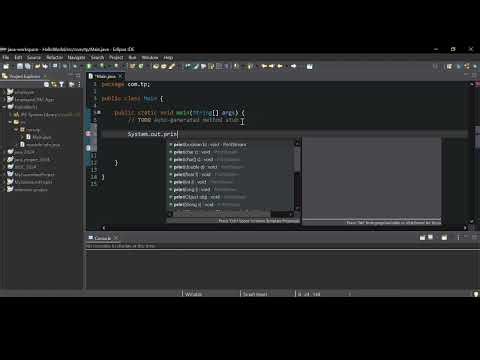Open the Run menu
The width and height of the screenshot is (480, 360).
(132, 57)
